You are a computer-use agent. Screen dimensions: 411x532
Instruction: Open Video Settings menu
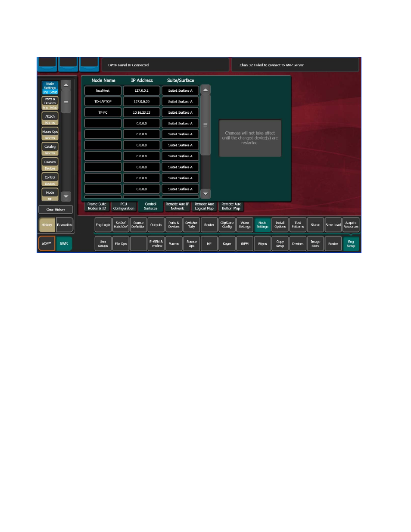tap(245, 225)
